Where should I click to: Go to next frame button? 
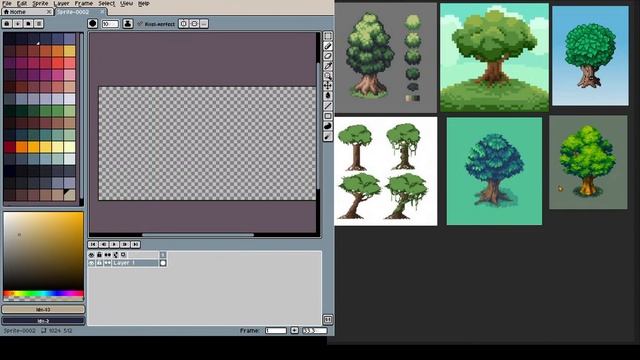(x=125, y=244)
